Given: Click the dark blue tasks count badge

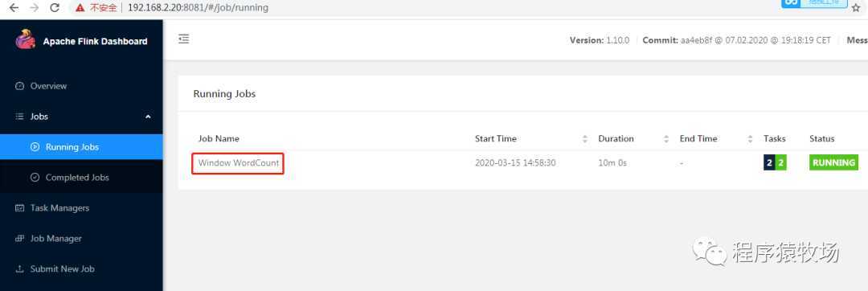Looking at the screenshot, I should click(x=769, y=162).
